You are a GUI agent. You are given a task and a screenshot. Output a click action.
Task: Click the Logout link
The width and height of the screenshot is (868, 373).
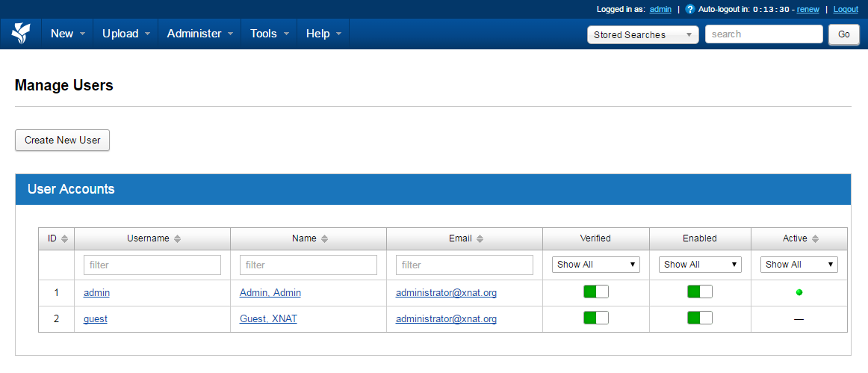coord(846,9)
